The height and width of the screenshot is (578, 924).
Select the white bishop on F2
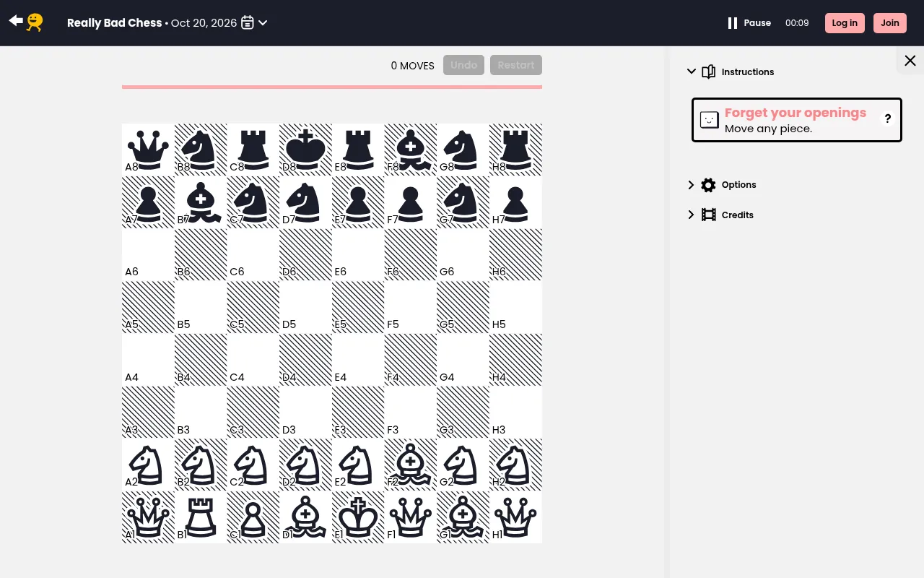click(411, 465)
